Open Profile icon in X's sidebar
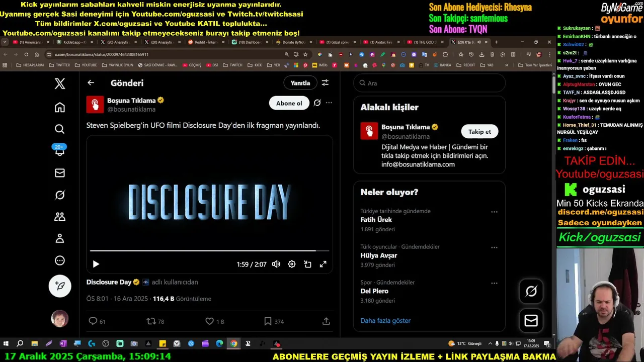 60,239
